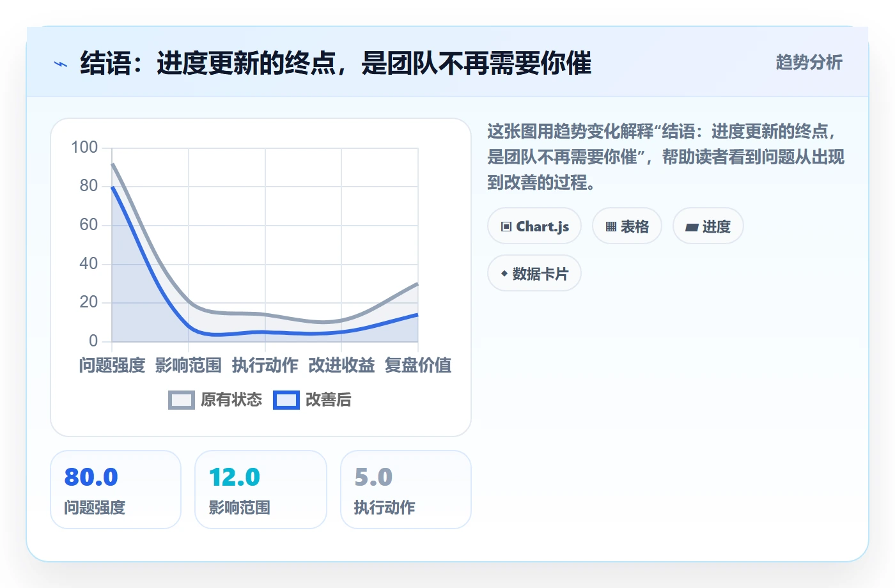
Task: Select the 数据卡片 tag
Action: tap(534, 274)
